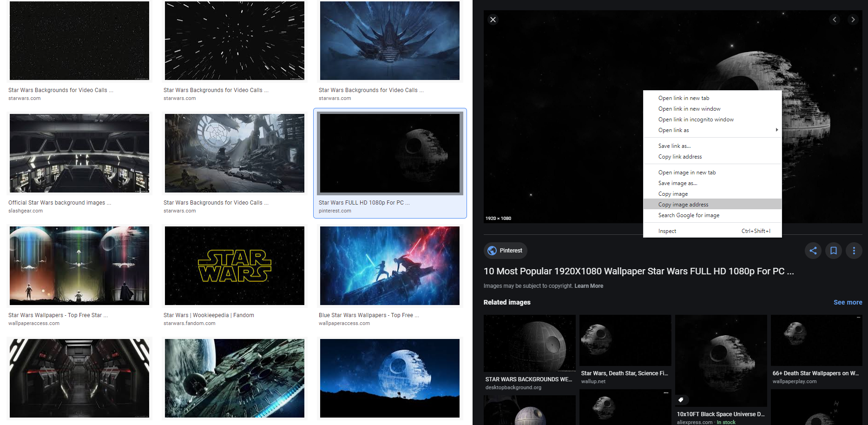Click 'Star Wars Wallpapers - Top Free Star' caption
This screenshot has height=425, width=868.
[58, 315]
